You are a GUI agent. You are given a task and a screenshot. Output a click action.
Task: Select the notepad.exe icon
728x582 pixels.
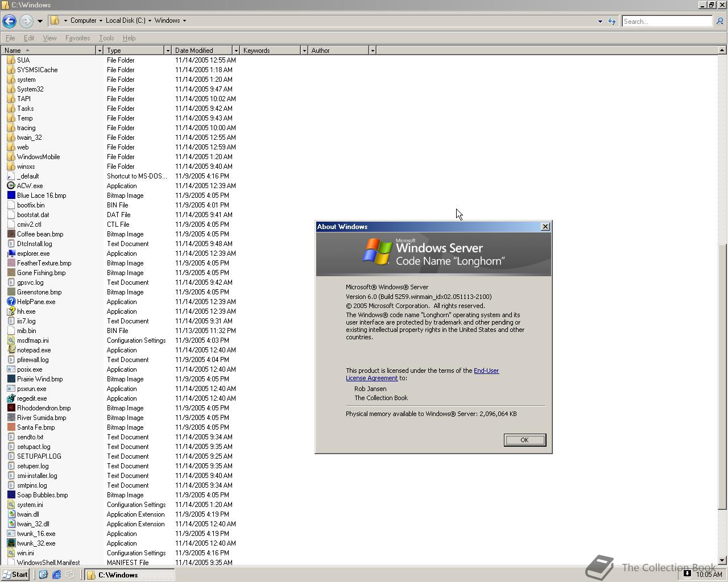coord(11,350)
